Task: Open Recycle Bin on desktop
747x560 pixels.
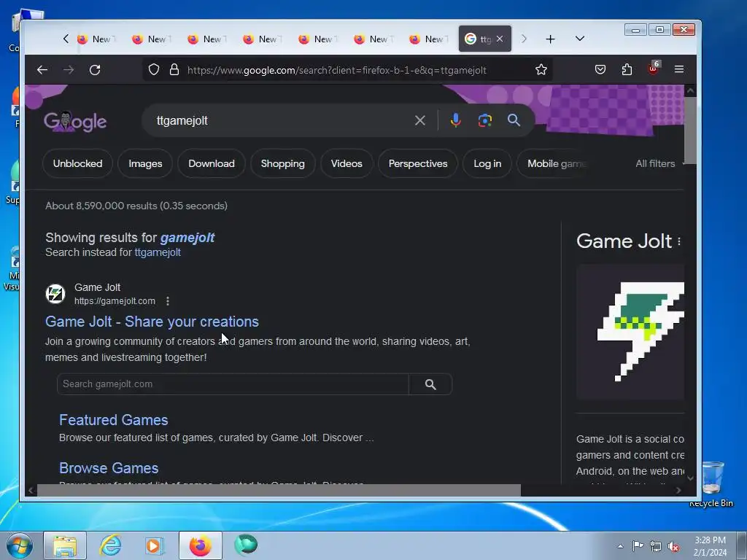Action: (712, 483)
